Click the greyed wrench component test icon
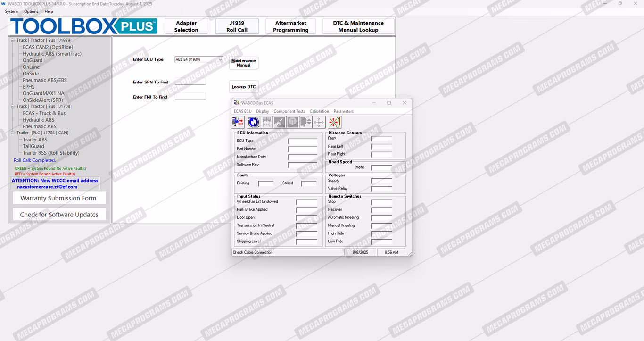This screenshot has height=341, width=644. (x=280, y=122)
